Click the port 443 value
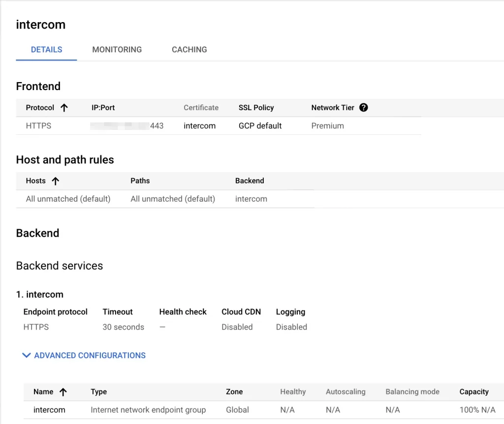The height and width of the screenshot is (424, 504). click(x=157, y=125)
